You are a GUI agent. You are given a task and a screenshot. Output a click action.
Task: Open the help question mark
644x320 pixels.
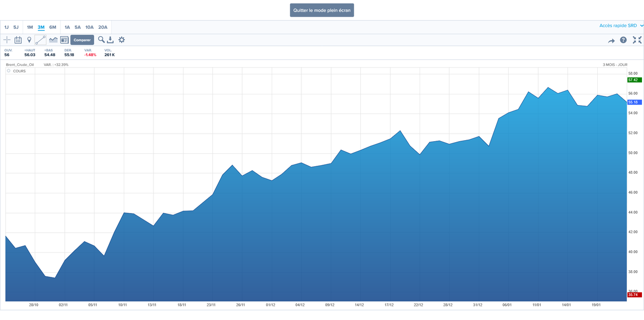point(623,40)
